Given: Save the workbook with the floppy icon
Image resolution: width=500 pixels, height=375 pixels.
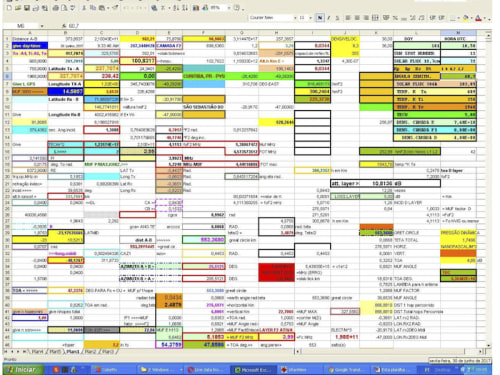Looking at the screenshot, I should 27,8.
